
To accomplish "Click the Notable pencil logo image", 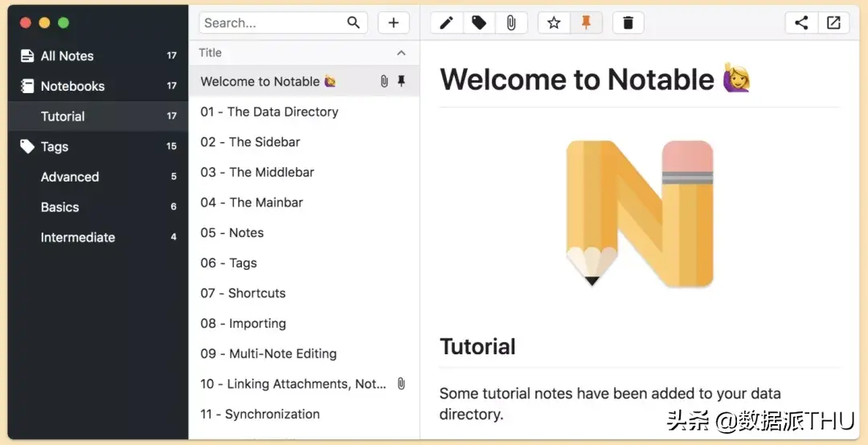I will point(640,213).
